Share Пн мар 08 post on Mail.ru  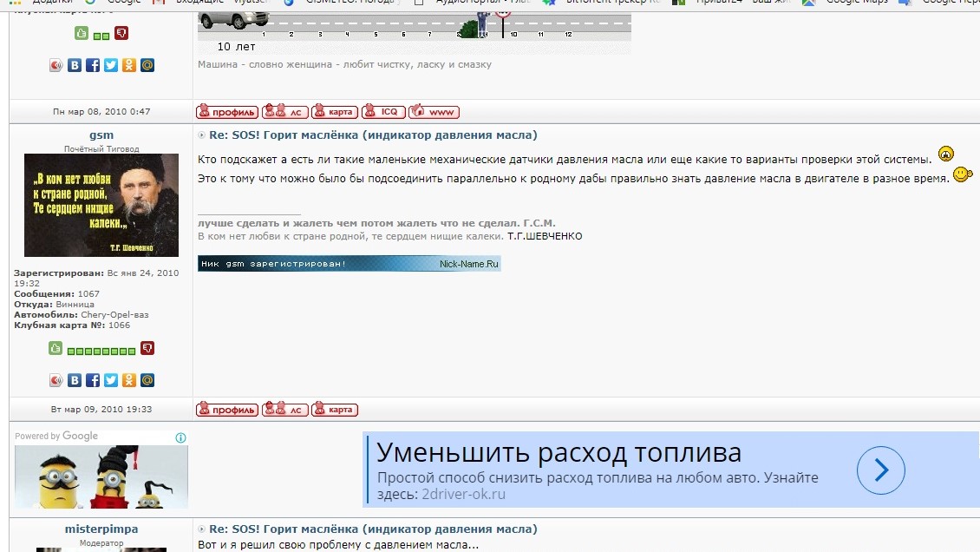pyautogui.click(x=147, y=65)
